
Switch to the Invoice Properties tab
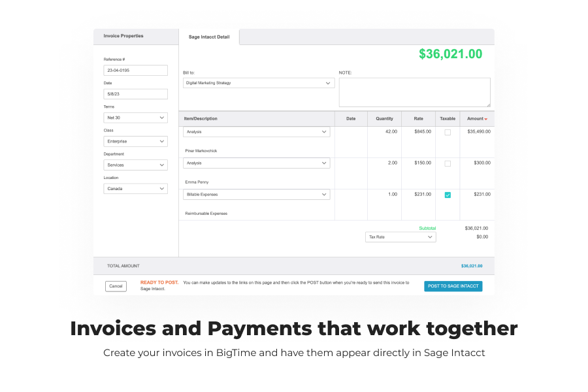pos(123,36)
